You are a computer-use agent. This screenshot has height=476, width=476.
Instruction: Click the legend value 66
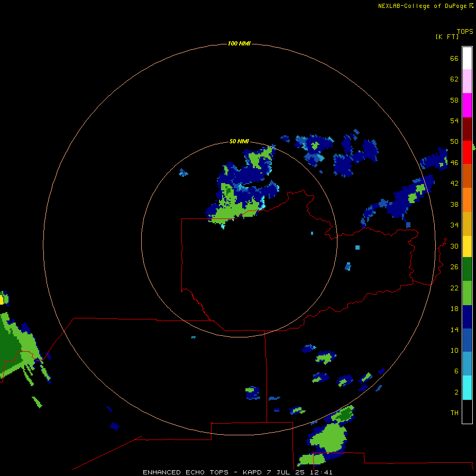(454, 58)
